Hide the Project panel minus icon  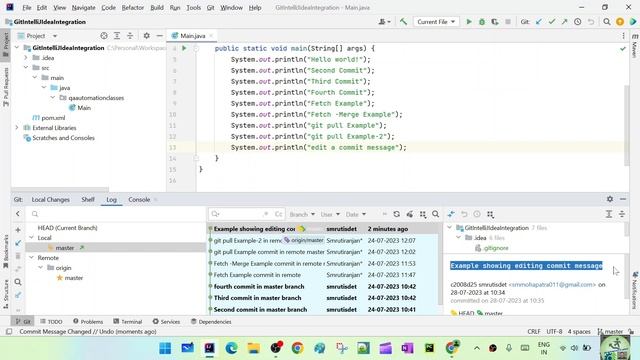[160, 36]
